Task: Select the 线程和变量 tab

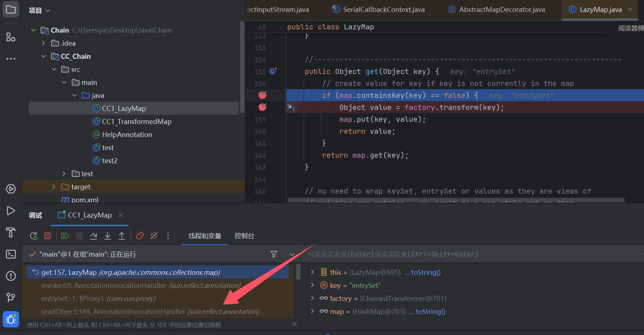Action: coord(205,236)
